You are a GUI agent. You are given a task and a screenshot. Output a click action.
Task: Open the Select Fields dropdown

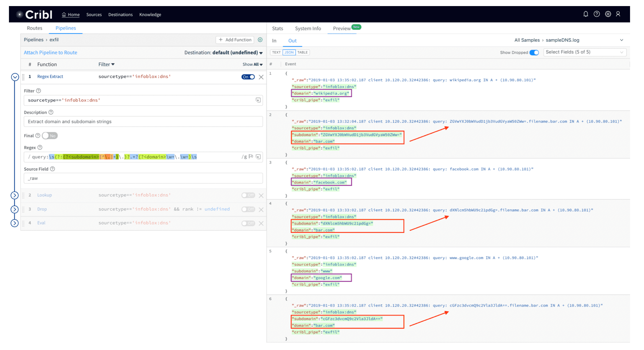[x=585, y=52]
